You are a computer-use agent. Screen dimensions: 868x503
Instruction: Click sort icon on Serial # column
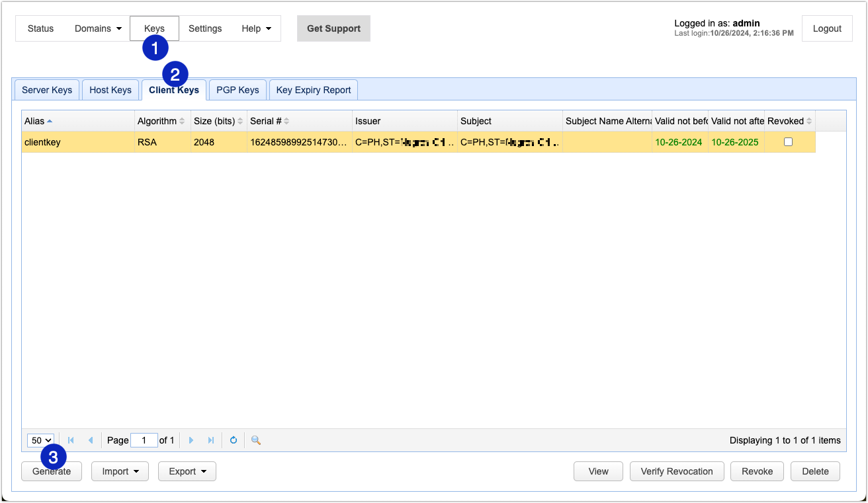286,121
